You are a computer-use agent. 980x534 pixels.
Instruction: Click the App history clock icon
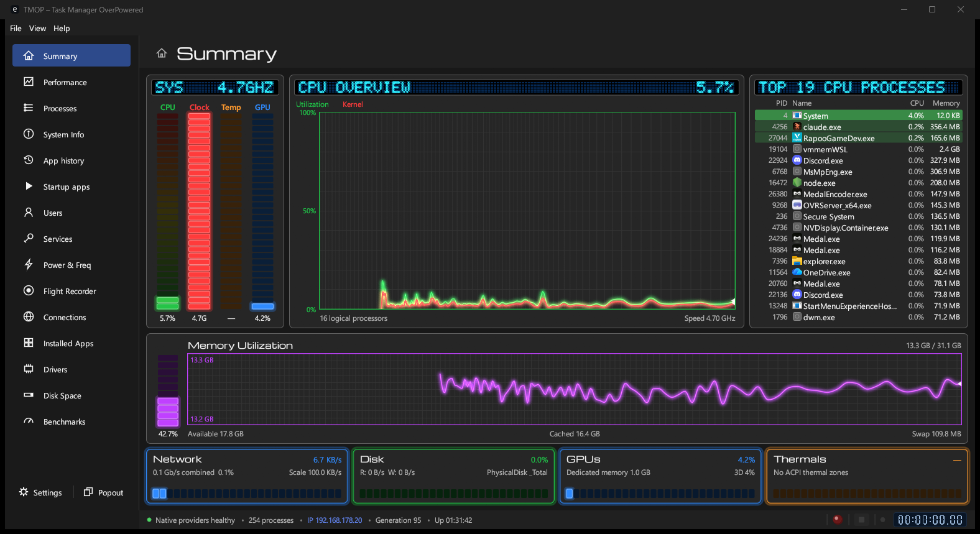[x=29, y=160]
